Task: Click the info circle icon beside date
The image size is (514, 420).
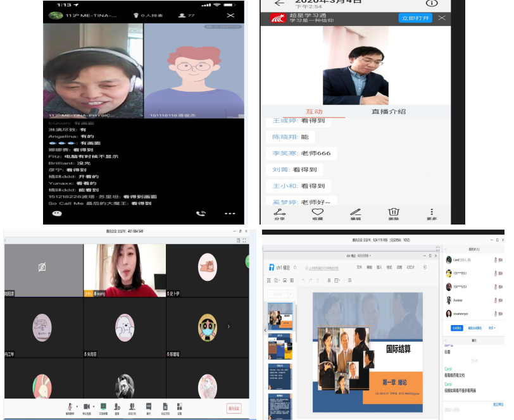Action: point(432,3)
